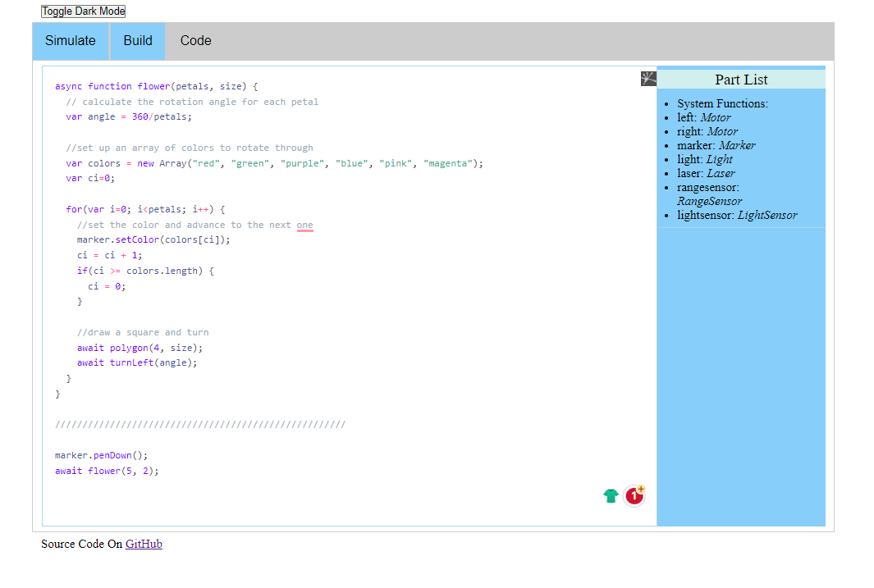Click the underlined word 'one' in the comment

click(x=305, y=225)
